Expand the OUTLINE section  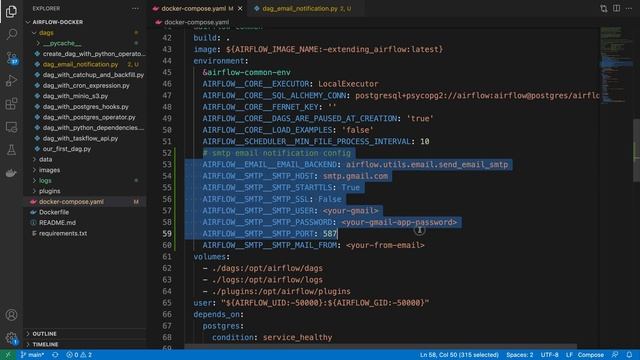tap(44, 334)
